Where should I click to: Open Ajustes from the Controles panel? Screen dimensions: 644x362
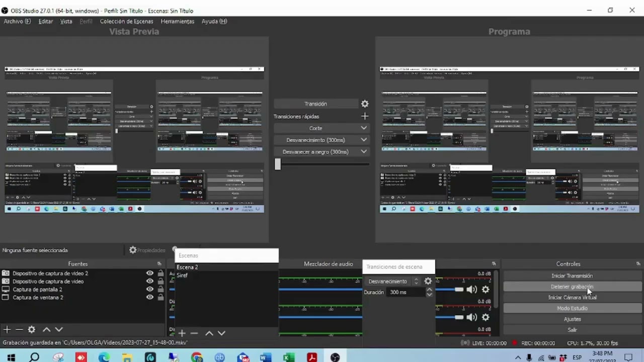(x=572, y=319)
